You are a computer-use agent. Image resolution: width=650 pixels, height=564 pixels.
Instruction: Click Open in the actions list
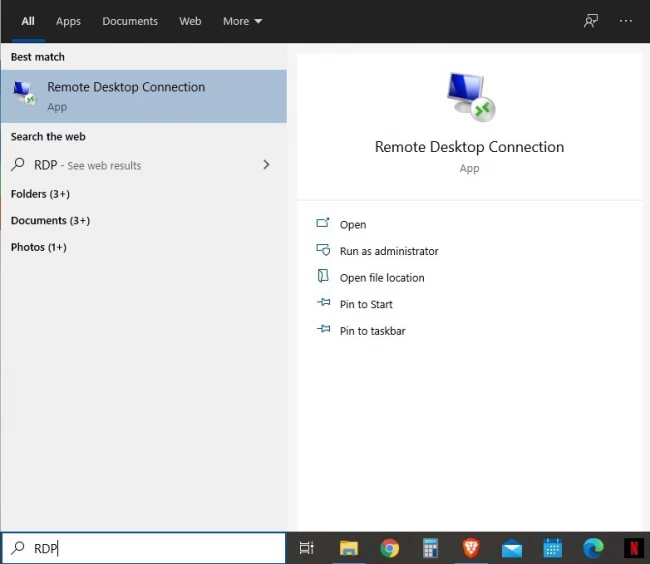(353, 225)
